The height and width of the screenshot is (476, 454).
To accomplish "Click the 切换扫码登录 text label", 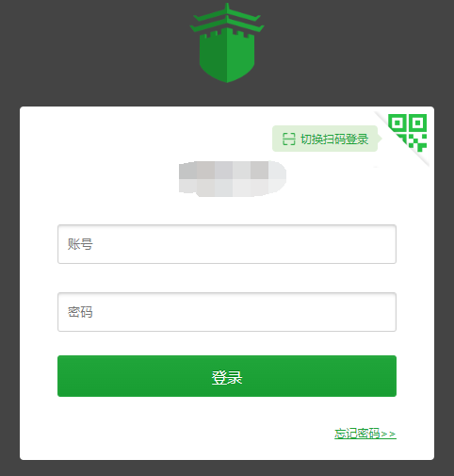I will (334, 139).
